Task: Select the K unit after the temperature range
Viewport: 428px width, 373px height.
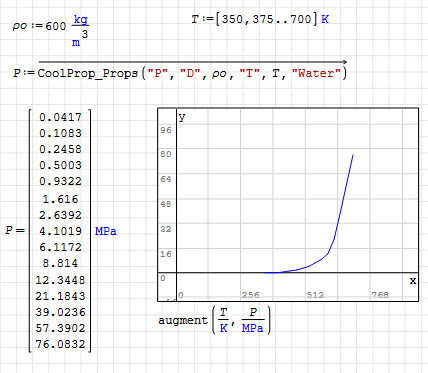Action: tap(325, 19)
